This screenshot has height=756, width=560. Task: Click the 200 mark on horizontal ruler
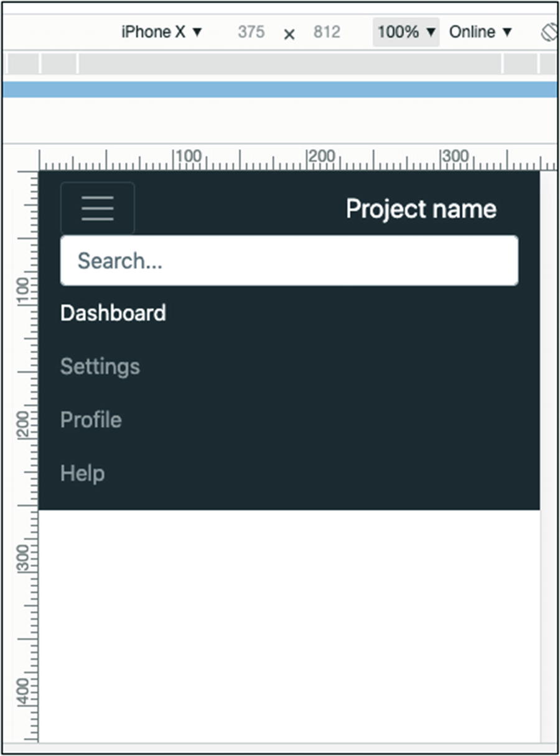[322, 158]
